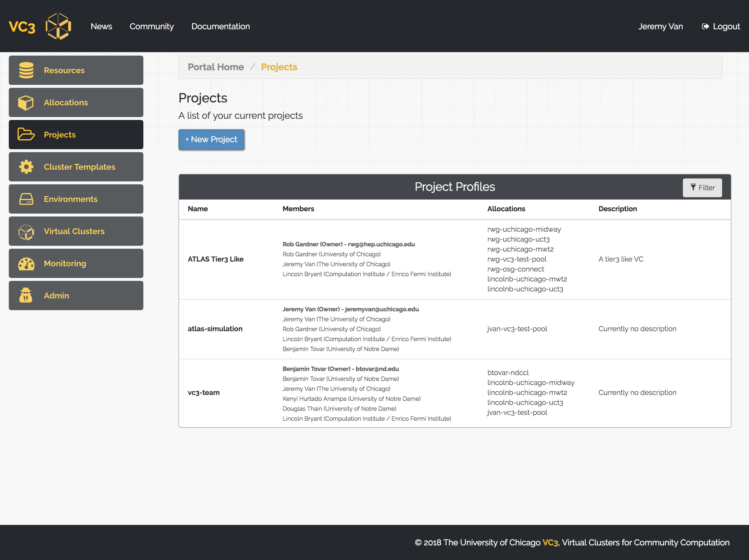This screenshot has height=560, width=749.
Task: Open the Resources sidebar section
Action: (76, 70)
